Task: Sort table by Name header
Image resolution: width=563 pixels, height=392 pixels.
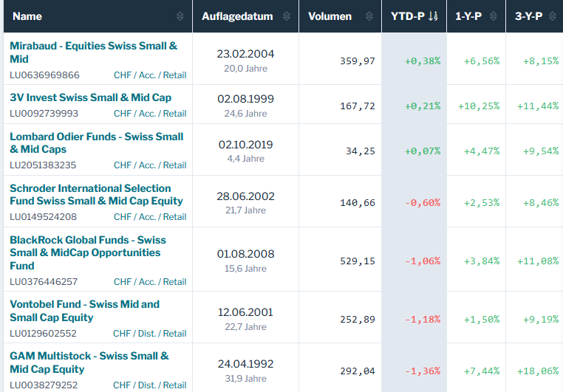Action: (27, 16)
